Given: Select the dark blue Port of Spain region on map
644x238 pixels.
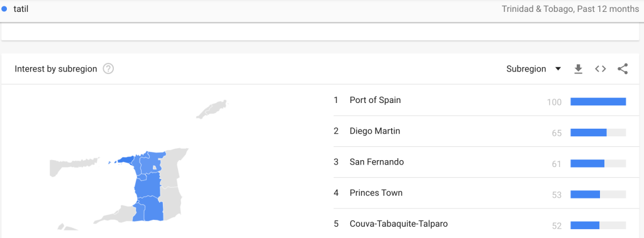Looking at the screenshot, I should pyautogui.click(x=127, y=160).
